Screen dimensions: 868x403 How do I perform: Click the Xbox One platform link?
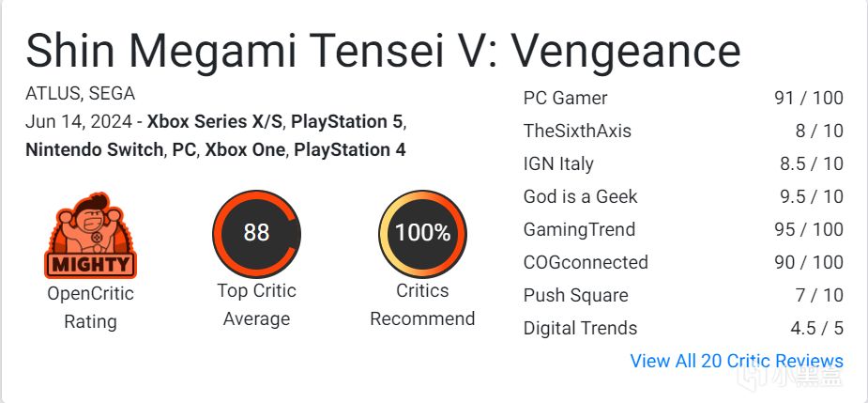(245, 149)
